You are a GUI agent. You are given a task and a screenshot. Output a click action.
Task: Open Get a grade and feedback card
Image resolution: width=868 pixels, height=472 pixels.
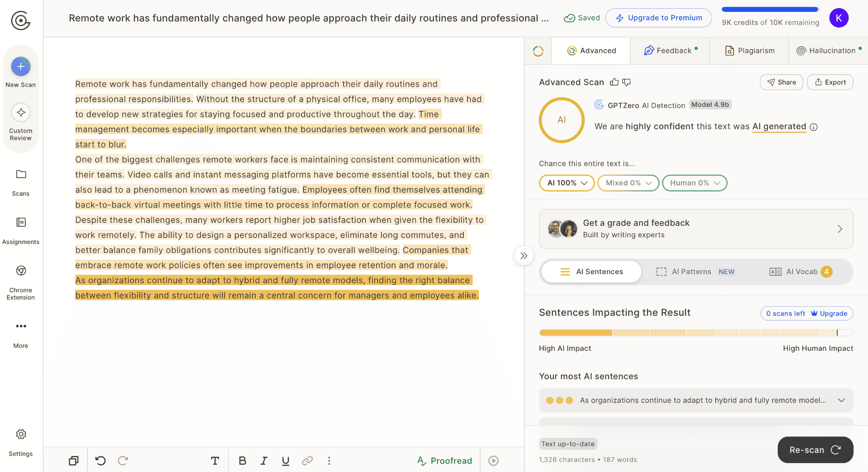point(696,229)
